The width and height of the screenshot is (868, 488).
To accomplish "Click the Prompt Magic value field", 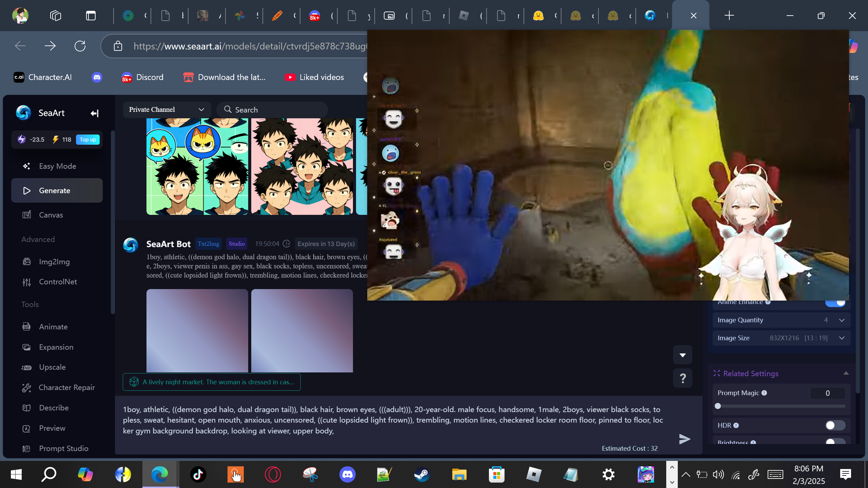I will point(828,393).
